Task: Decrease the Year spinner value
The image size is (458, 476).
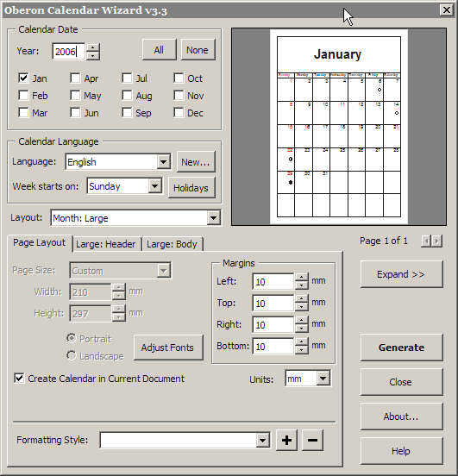Action: pyautogui.click(x=93, y=56)
